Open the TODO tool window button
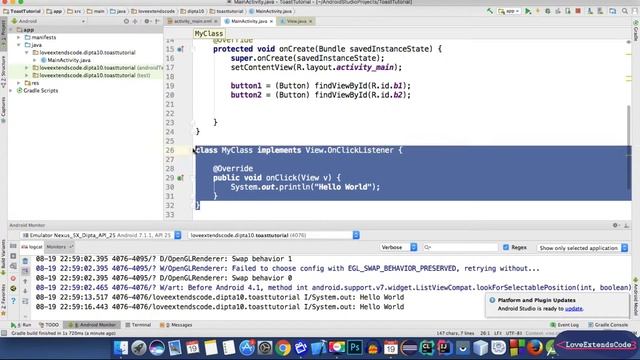This screenshot has height=360, width=640. [x=49, y=325]
